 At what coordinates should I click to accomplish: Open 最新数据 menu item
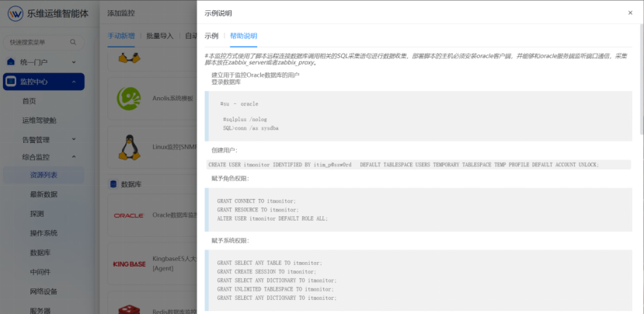[x=44, y=194]
